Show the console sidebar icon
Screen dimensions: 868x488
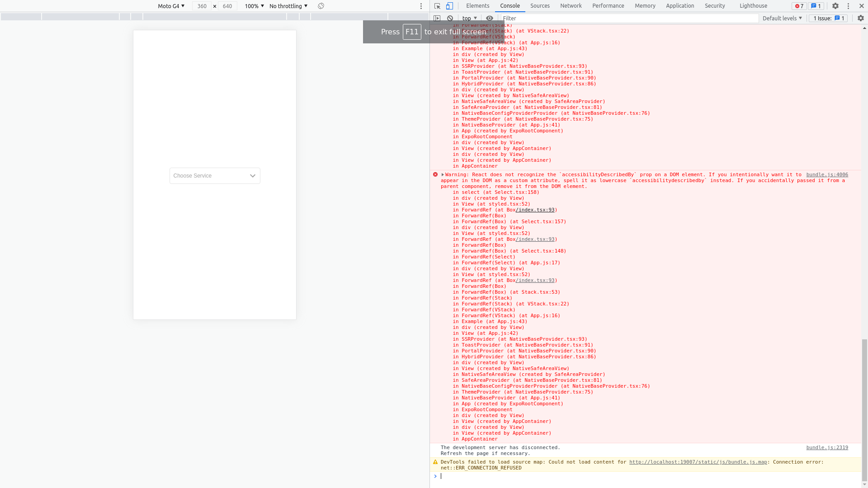pos(437,18)
